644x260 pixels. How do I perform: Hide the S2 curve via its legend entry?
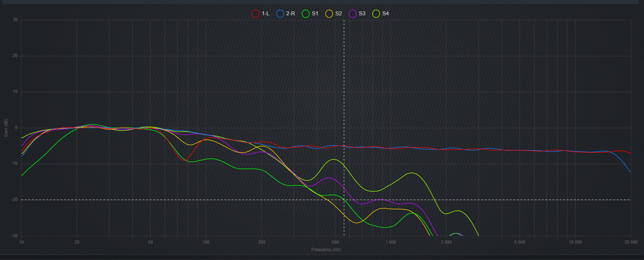pos(334,14)
